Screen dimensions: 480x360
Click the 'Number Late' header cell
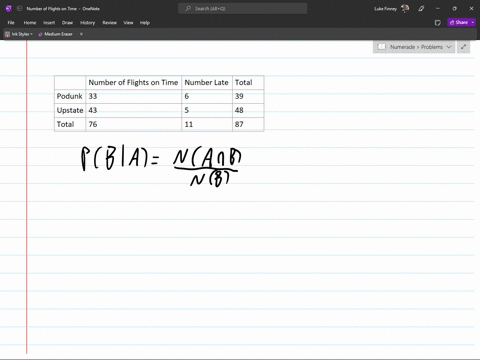click(207, 82)
